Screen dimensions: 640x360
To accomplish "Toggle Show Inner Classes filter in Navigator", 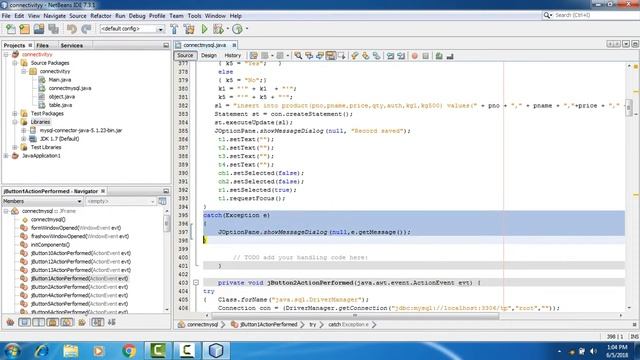I will [67, 322].
